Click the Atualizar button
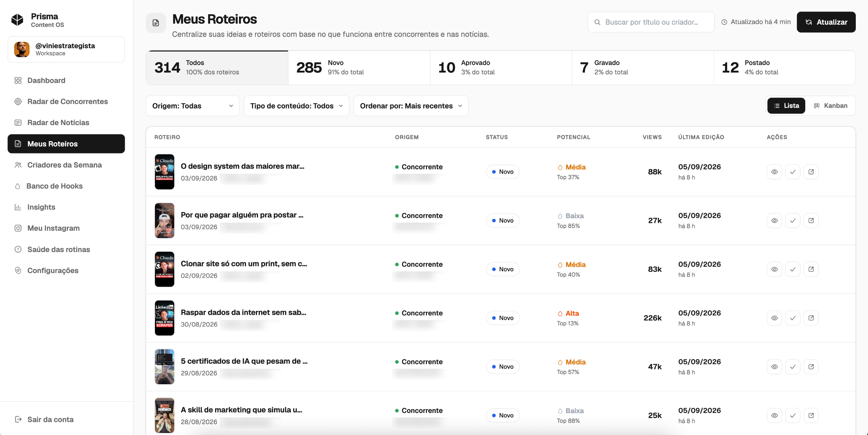The height and width of the screenshot is (435, 868). click(x=826, y=22)
